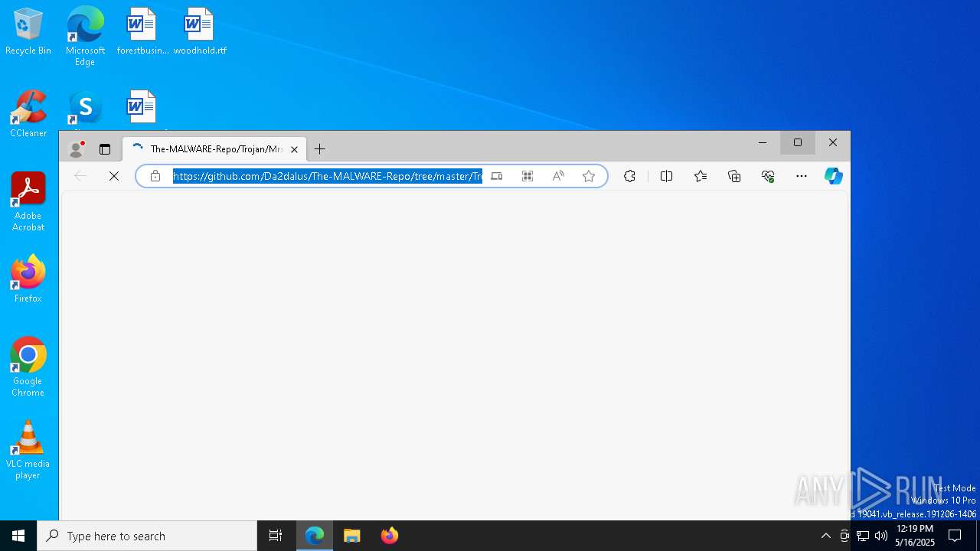The width and height of the screenshot is (980, 551).
Task: View site information lock icon
Action: 155,176
